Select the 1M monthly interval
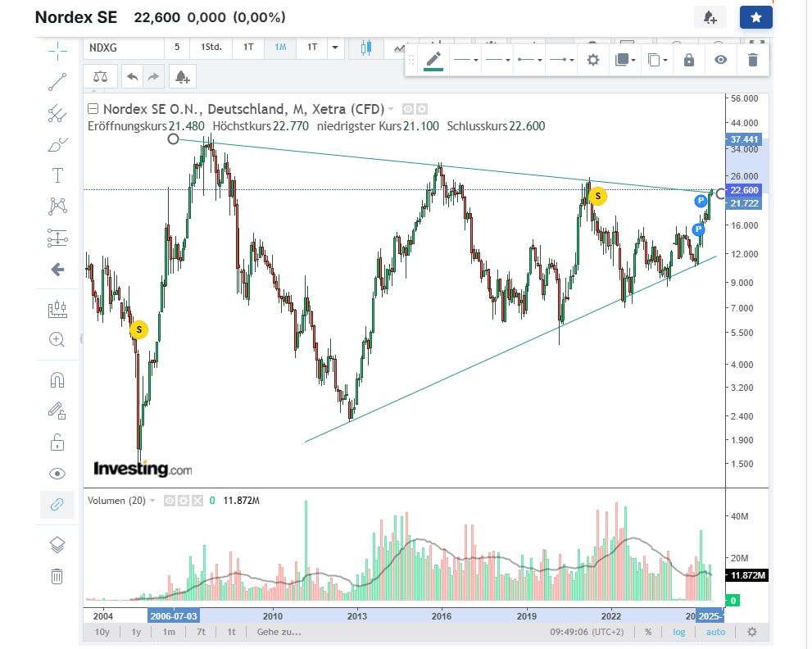This screenshot has height=649, width=812. [280, 48]
